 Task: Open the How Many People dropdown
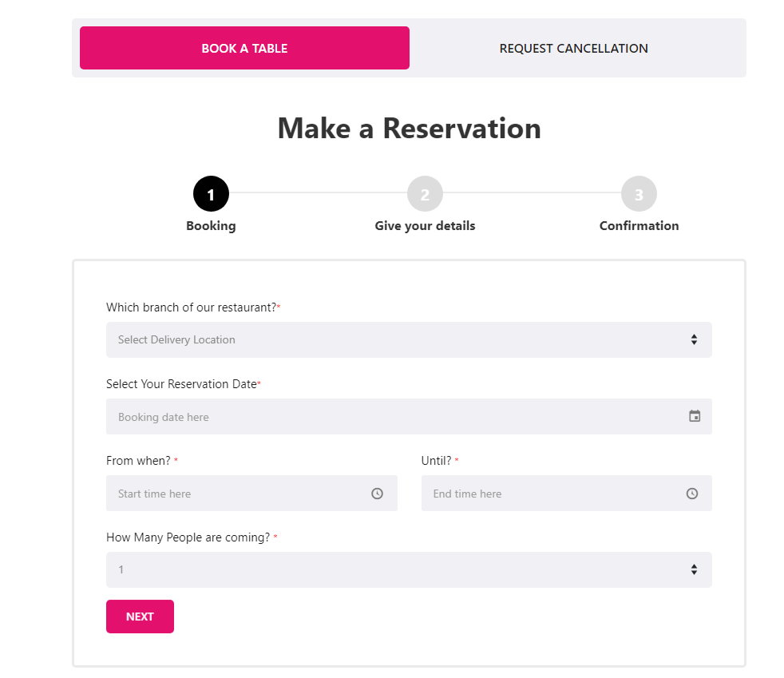click(399, 569)
